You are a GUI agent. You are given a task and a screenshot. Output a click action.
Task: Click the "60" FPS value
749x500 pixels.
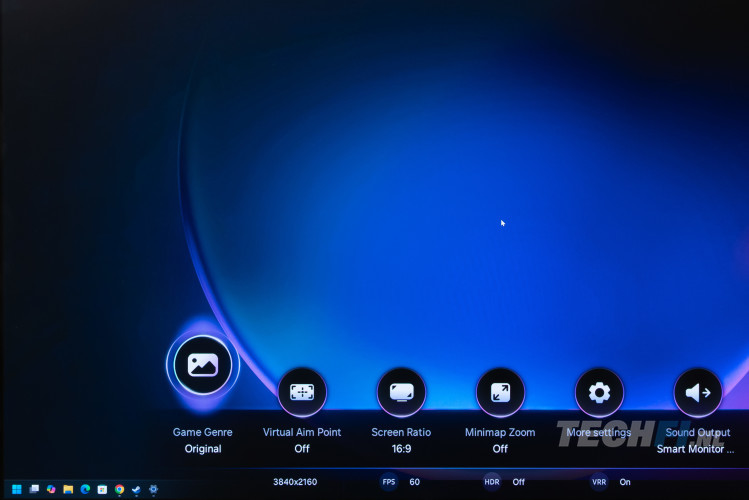click(x=415, y=482)
